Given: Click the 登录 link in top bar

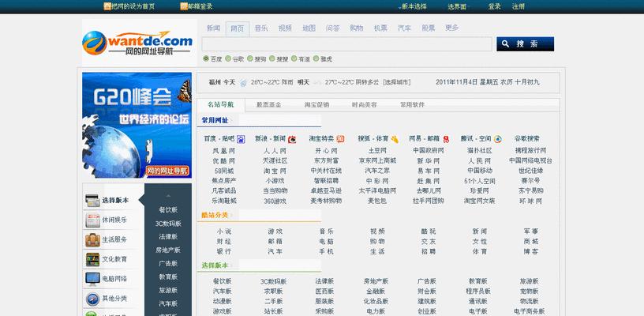Looking at the screenshot, I should 494,6.
